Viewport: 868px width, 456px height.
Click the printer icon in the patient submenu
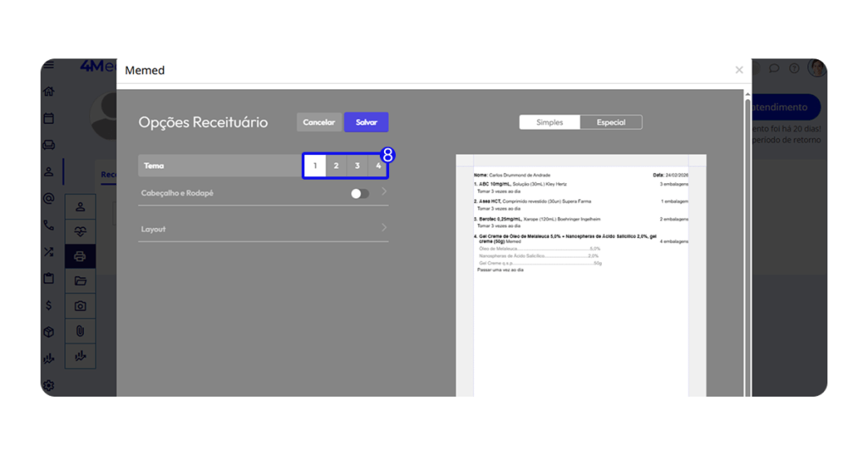[x=81, y=256]
